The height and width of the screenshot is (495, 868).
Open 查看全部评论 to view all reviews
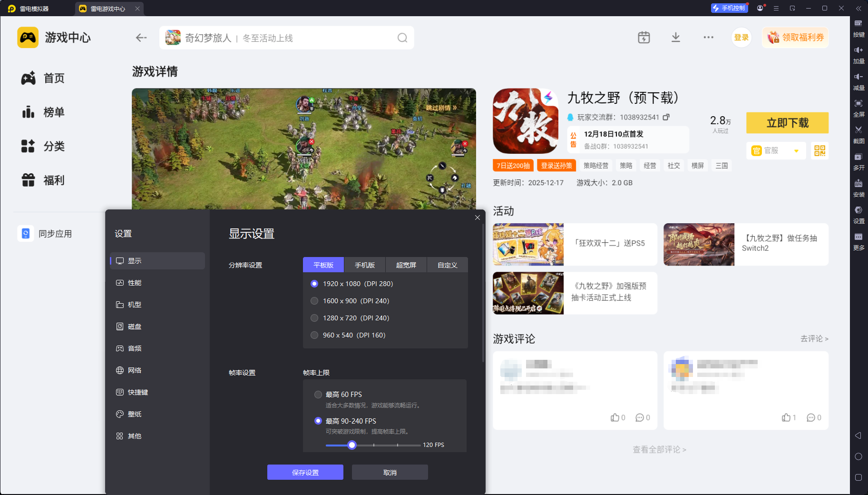pos(660,449)
